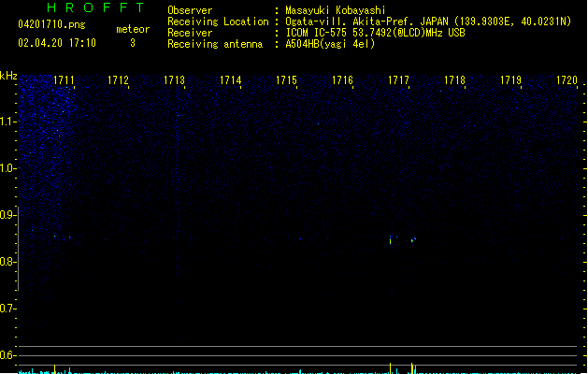Click the 1.0 kHz frequency tick label
Viewport: 588px width, 374px height.
(x=7, y=168)
